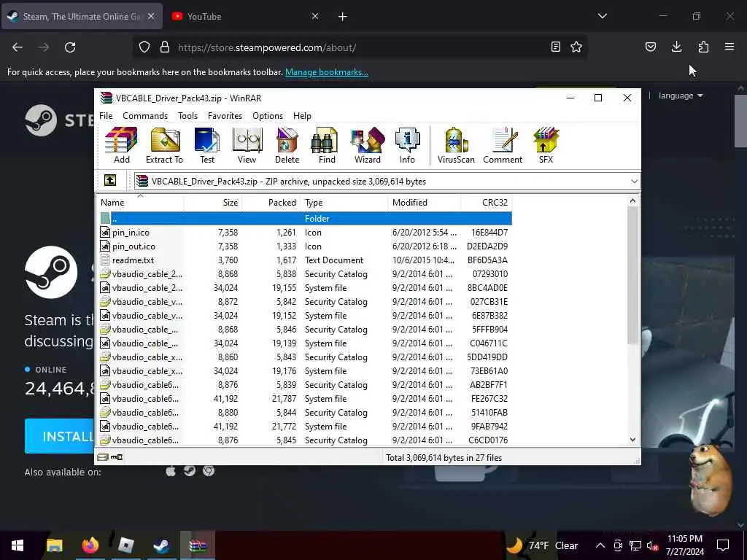The width and height of the screenshot is (747, 560).
Task: Open the View tool in WinRAR
Action: point(247,146)
